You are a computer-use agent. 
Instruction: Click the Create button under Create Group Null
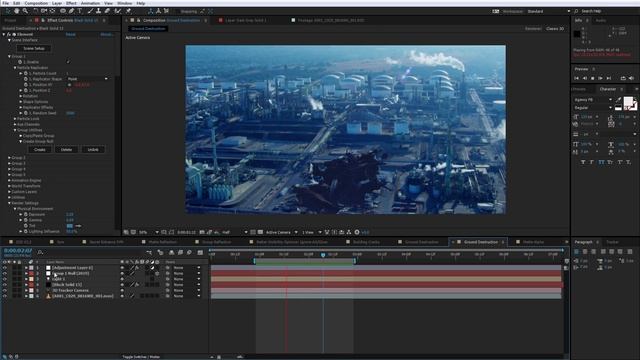[x=40, y=150]
